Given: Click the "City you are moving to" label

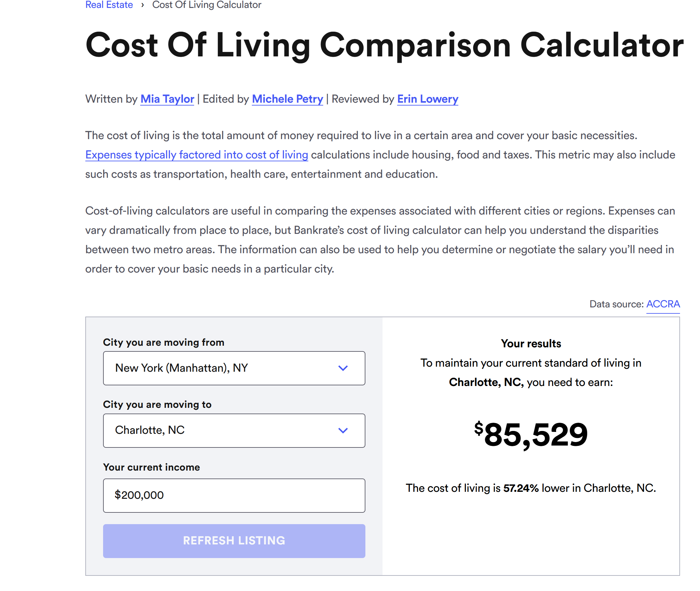Looking at the screenshot, I should click(157, 405).
